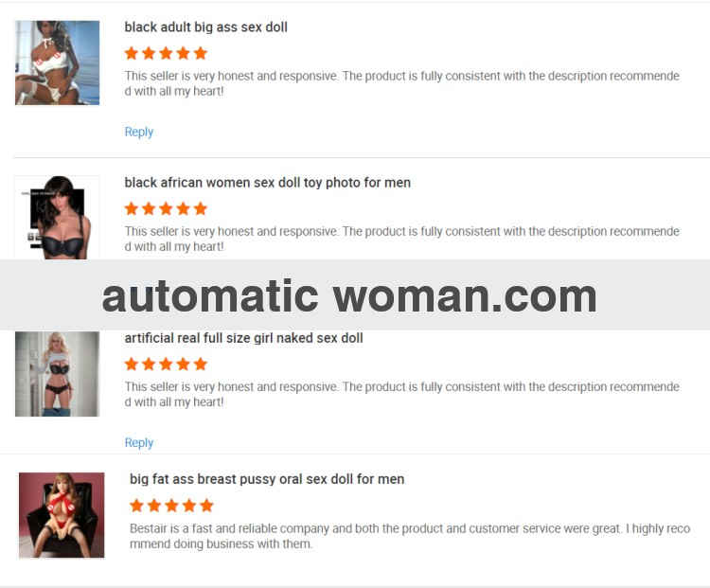Click first star of the second review
The width and height of the screenshot is (710, 588).
pos(132,208)
